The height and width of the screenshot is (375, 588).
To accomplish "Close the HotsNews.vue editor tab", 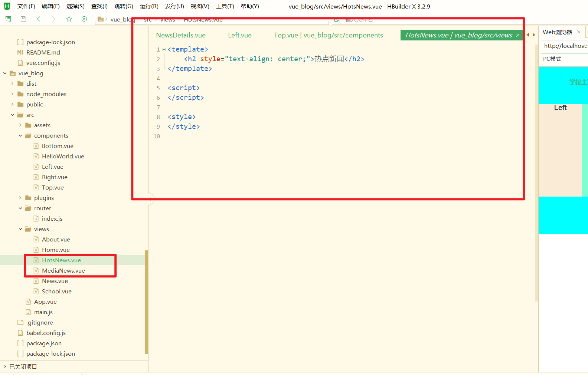I will (518, 35).
